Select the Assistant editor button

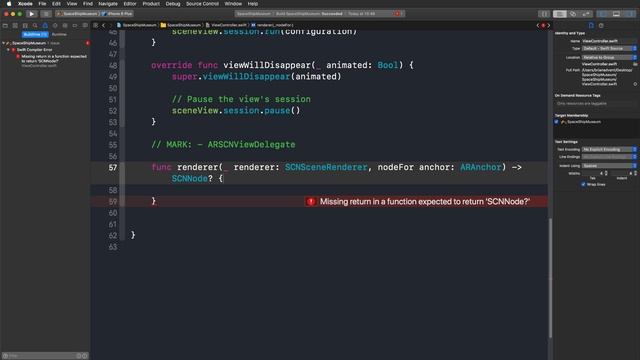click(573, 14)
